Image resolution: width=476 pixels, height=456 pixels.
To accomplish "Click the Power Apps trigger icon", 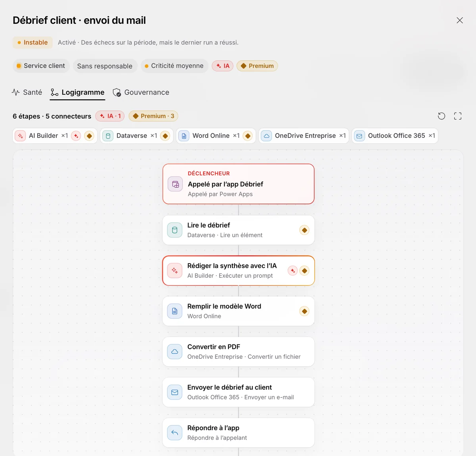I will tap(175, 184).
